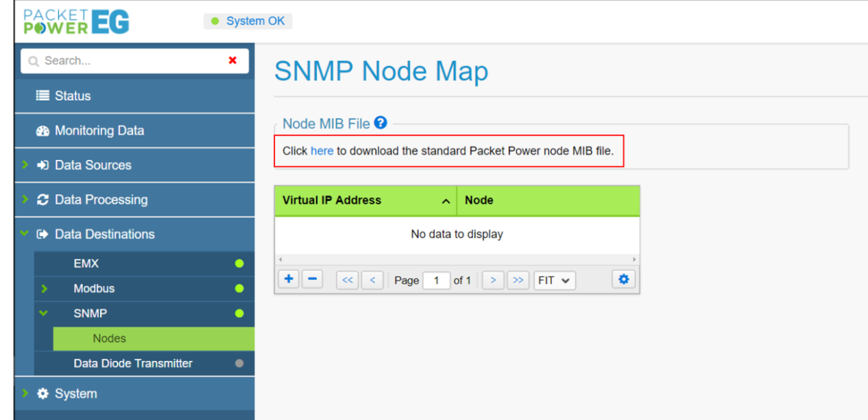868x420 pixels.
Task: Add a new SNMP node map row
Action: [289, 279]
